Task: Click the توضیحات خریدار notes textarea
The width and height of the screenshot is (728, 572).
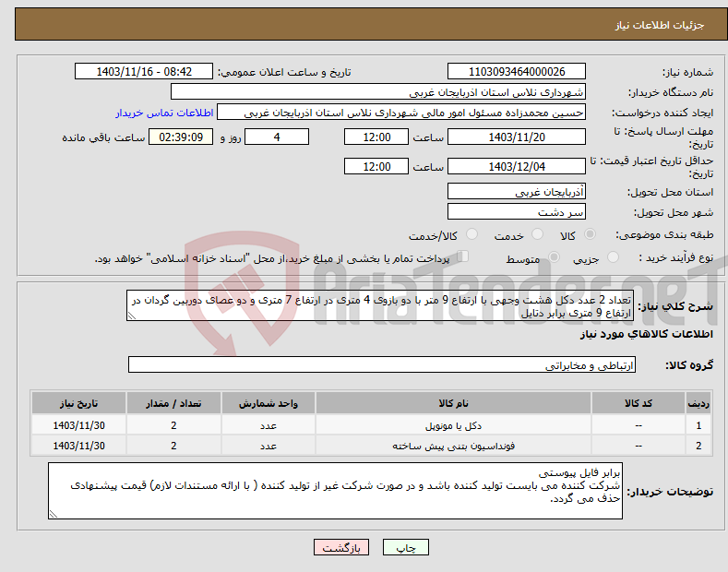Action: 335,491
